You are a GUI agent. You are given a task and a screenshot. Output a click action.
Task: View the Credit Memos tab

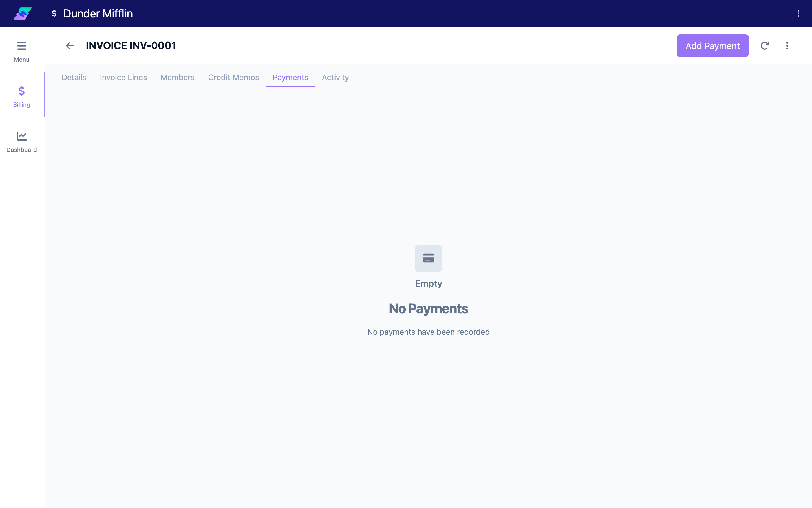[233, 77]
